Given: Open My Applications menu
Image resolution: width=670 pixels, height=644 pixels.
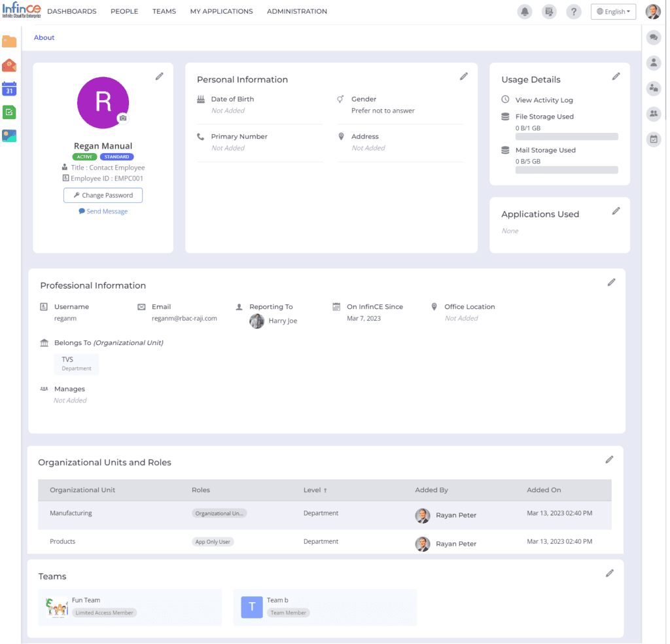Looking at the screenshot, I should [x=221, y=12].
